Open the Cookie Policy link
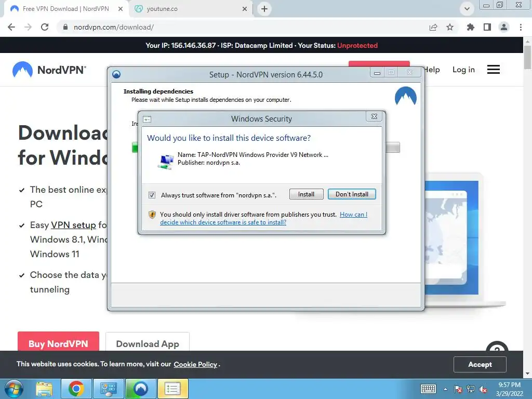This screenshot has height=399, width=532. (x=195, y=364)
